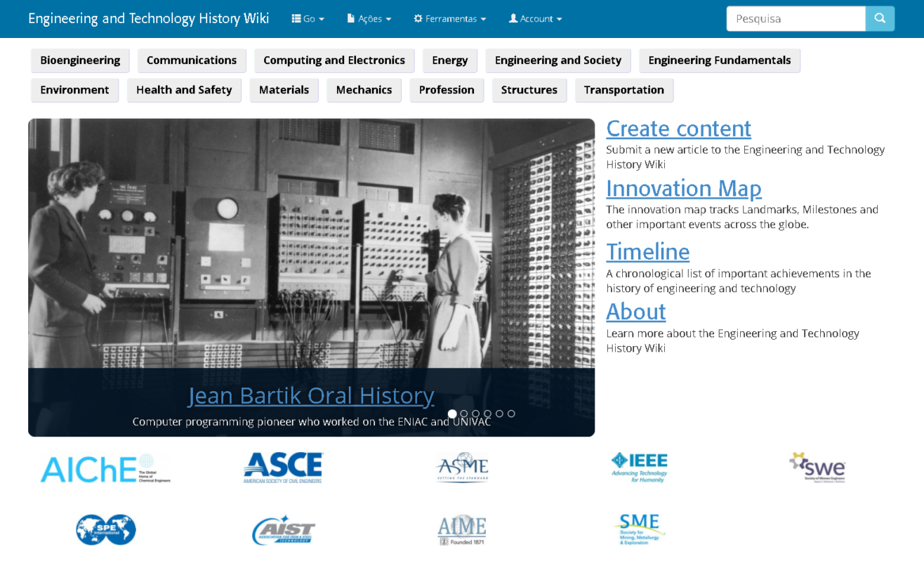Open the SME logo link
Screen dimensions: 924x563
(639, 530)
